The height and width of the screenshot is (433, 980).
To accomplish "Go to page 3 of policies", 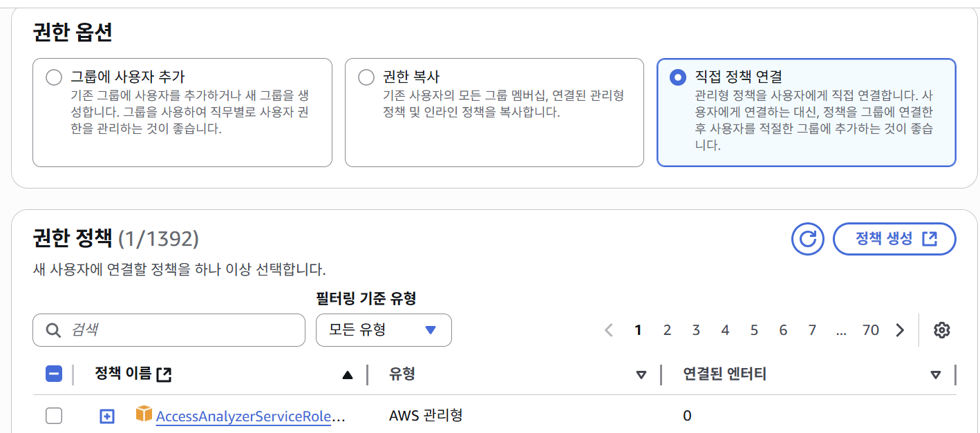I will 696,330.
